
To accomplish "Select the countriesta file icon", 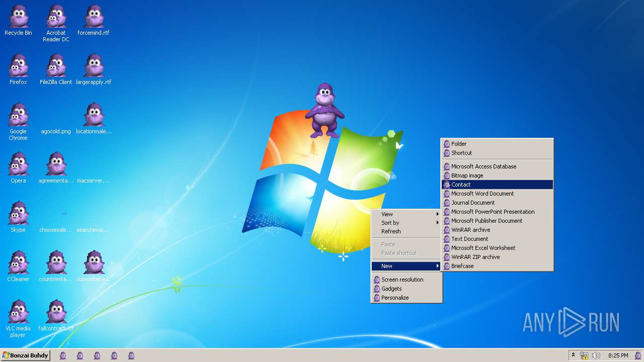I will 56,267.
